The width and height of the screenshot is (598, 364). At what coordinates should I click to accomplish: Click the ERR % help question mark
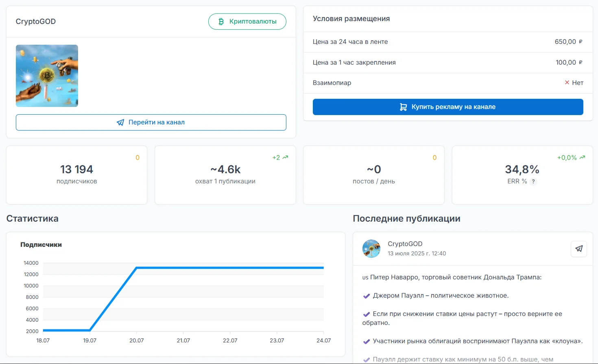coord(533,182)
